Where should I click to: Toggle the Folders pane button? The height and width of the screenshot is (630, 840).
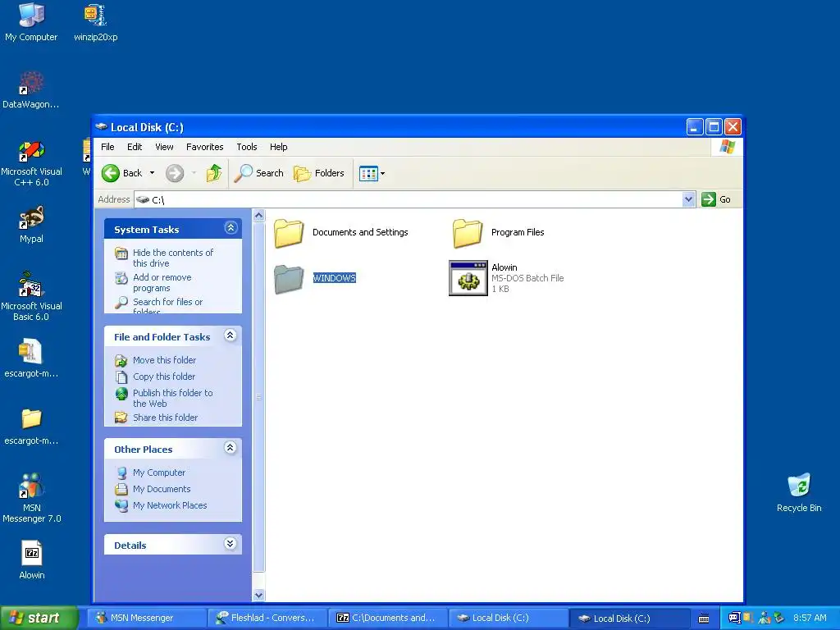(x=319, y=173)
